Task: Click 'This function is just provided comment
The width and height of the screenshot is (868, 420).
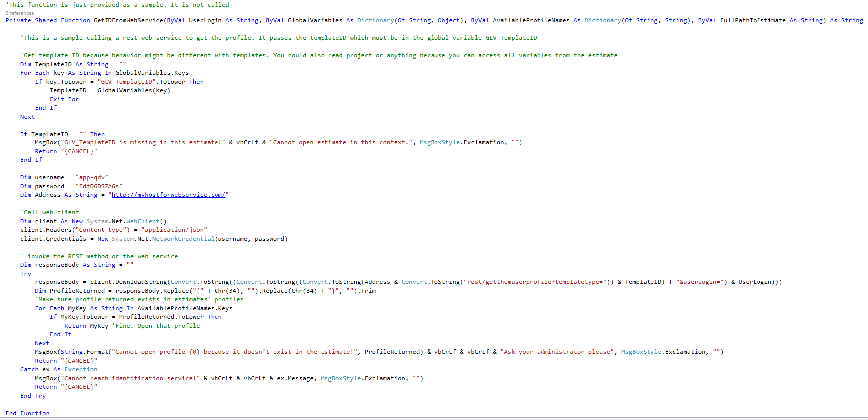Action: [117, 5]
